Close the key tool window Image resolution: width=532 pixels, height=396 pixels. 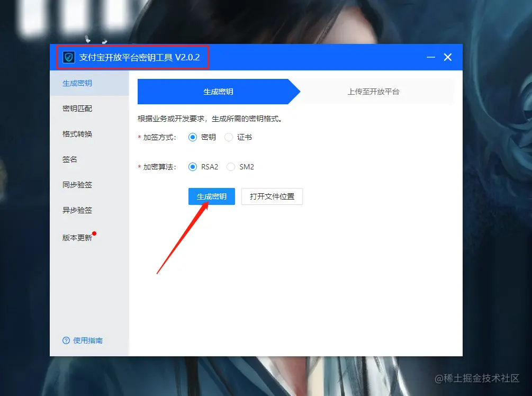pos(448,57)
